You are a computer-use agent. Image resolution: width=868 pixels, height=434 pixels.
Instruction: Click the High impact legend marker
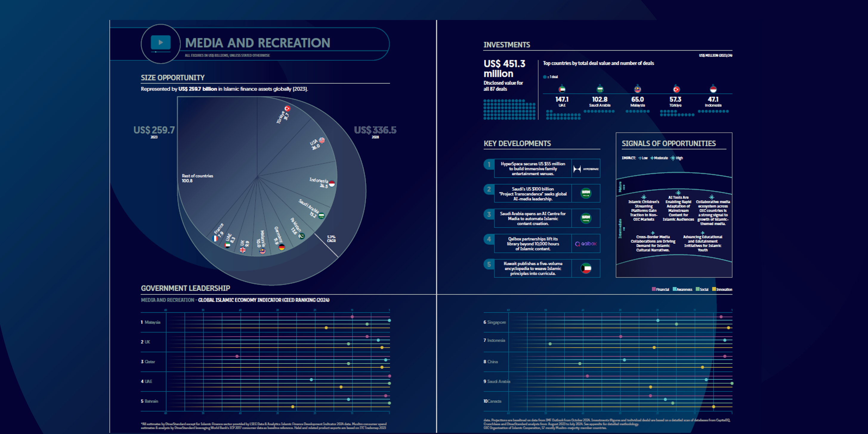tap(673, 158)
